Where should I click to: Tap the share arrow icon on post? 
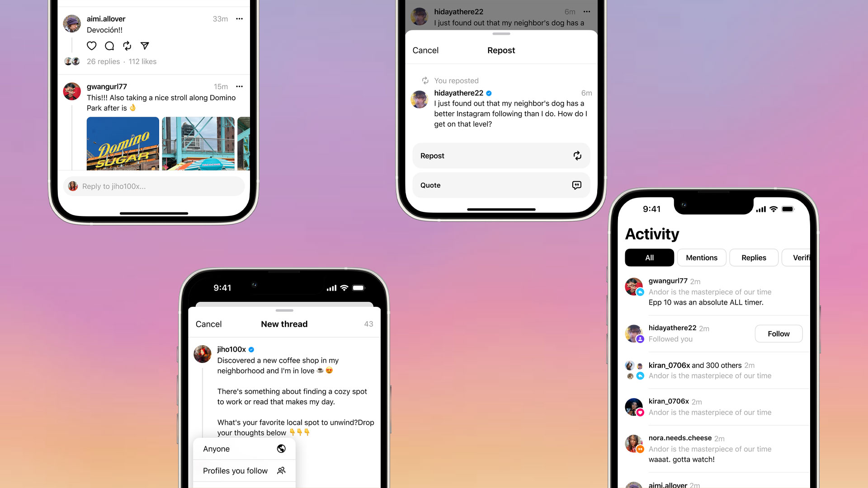click(146, 46)
